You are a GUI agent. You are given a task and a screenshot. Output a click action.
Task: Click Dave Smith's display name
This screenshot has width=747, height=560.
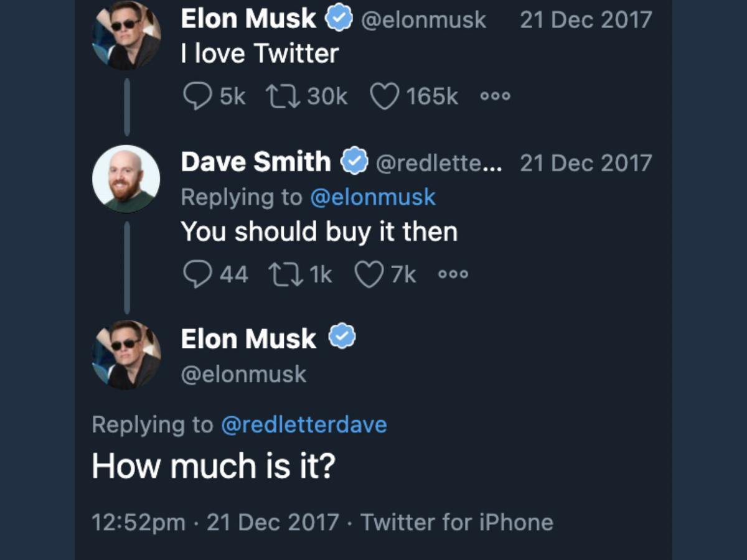click(x=256, y=162)
